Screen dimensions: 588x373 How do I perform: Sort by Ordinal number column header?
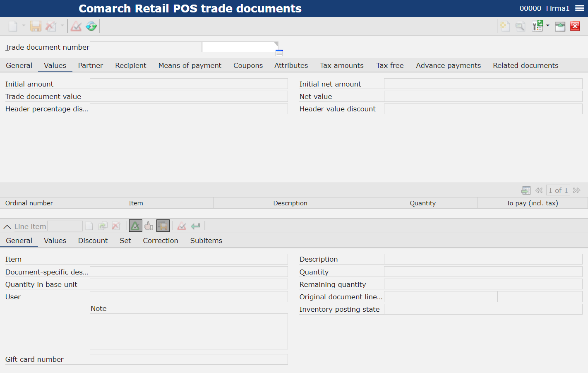(x=29, y=203)
